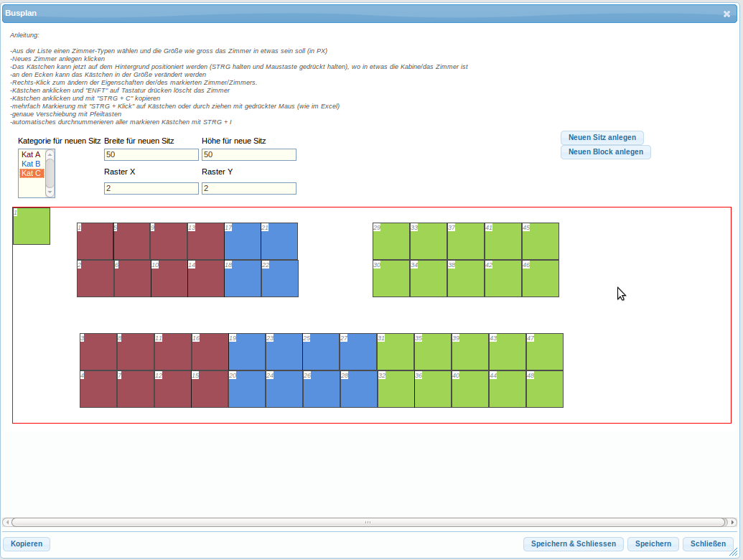Click the horizontal scrollbar at bottom

click(368, 522)
